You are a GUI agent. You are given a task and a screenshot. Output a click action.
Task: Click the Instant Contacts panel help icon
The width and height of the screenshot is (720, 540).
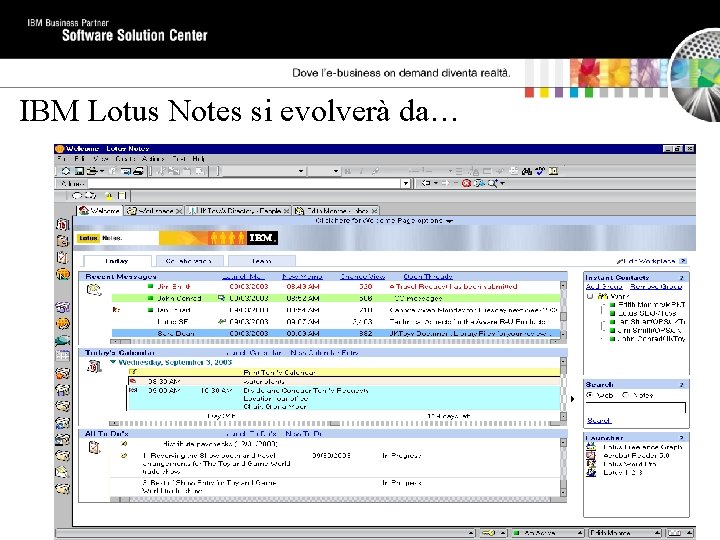pyautogui.click(x=682, y=277)
